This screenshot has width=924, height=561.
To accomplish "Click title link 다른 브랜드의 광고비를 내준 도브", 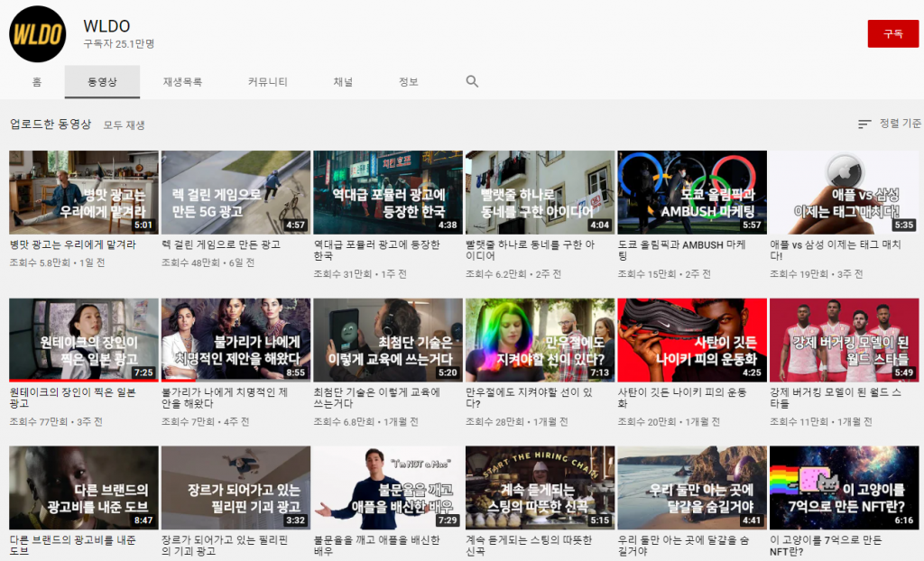I will [72, 545].
